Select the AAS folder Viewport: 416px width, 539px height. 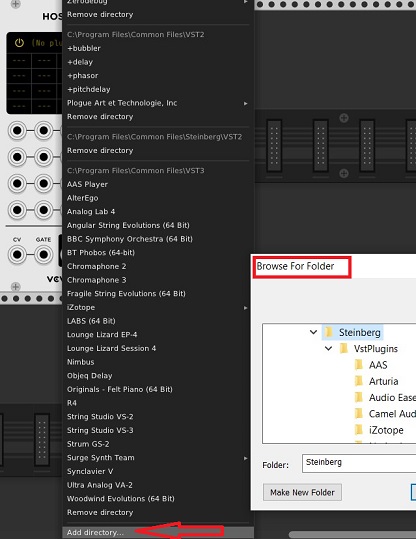click(x=371, y=365)
